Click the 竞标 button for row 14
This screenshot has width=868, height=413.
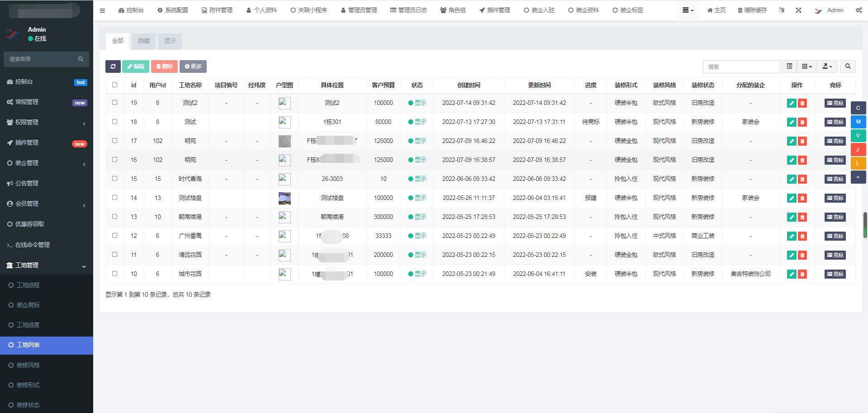835,198
